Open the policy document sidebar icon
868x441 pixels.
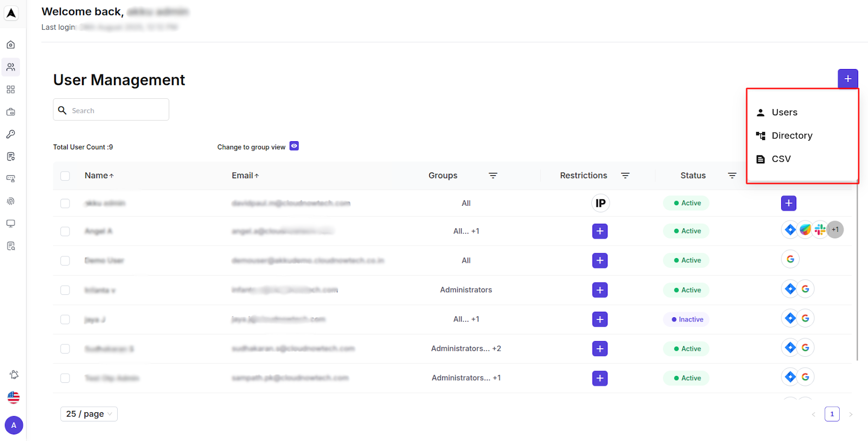[11, 156]
